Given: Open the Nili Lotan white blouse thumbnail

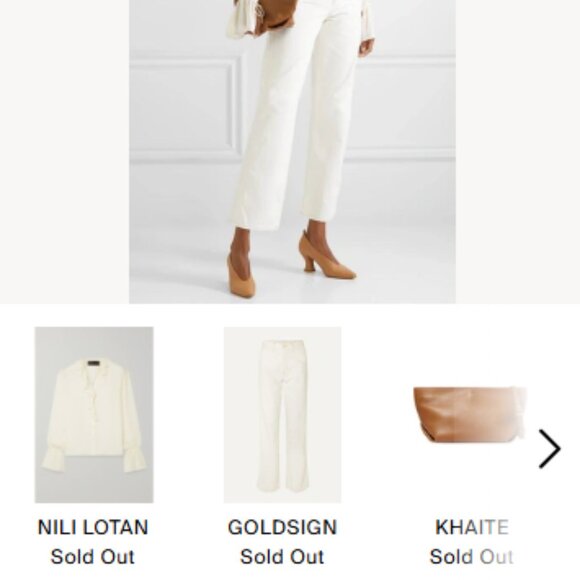Looking at the screenshot, I should pyautogui.click(x=94, y=415).
